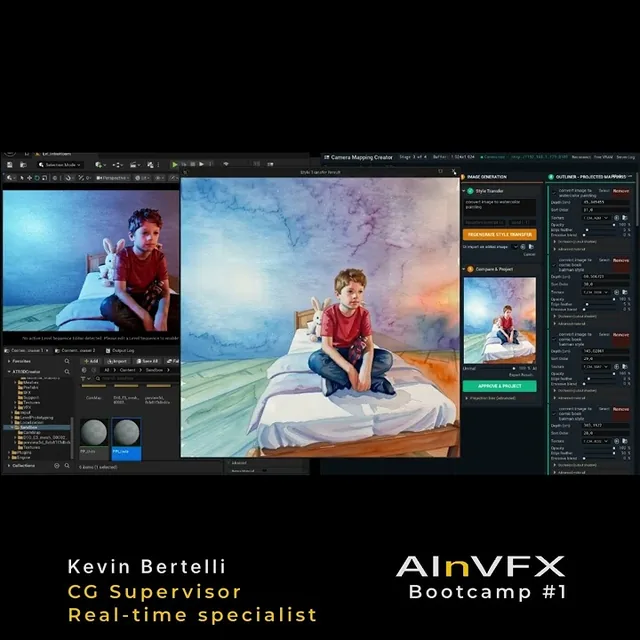
Task: Open the Platforms toolbar icon
Action: [x=151, y=164]
